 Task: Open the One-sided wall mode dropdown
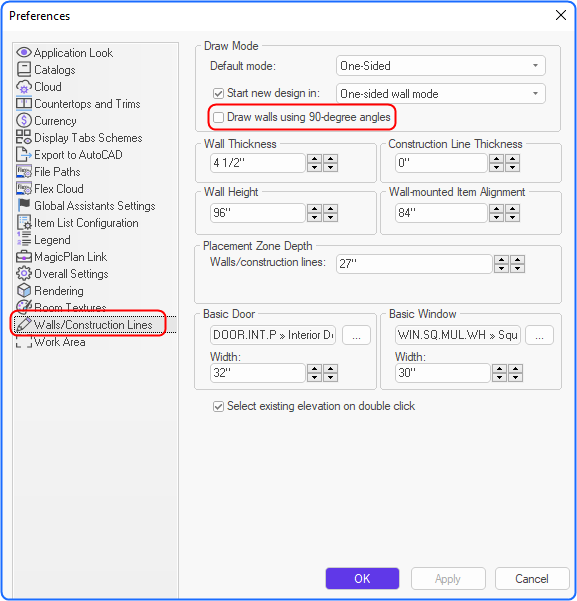441,94
